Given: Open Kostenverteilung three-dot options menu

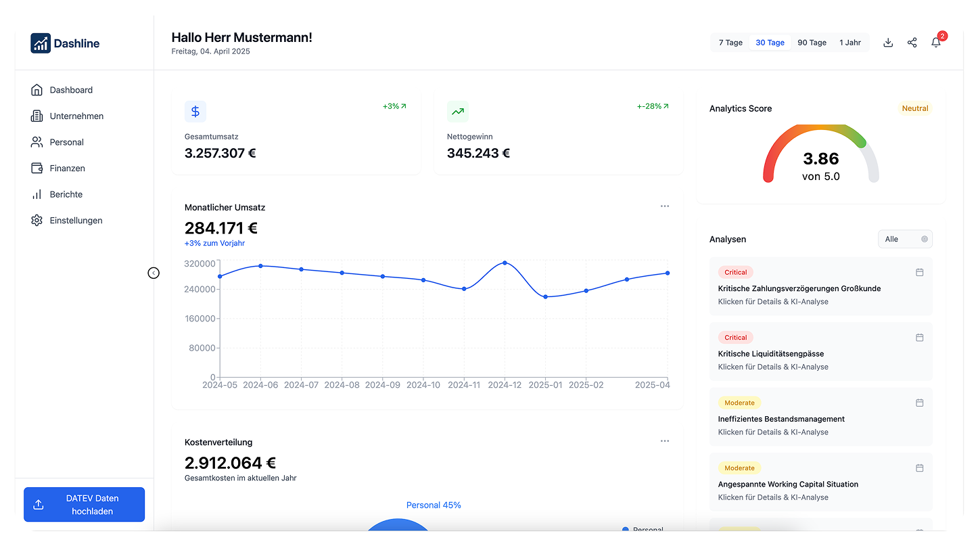Looking at the screenshot, I should coord(664,441).
